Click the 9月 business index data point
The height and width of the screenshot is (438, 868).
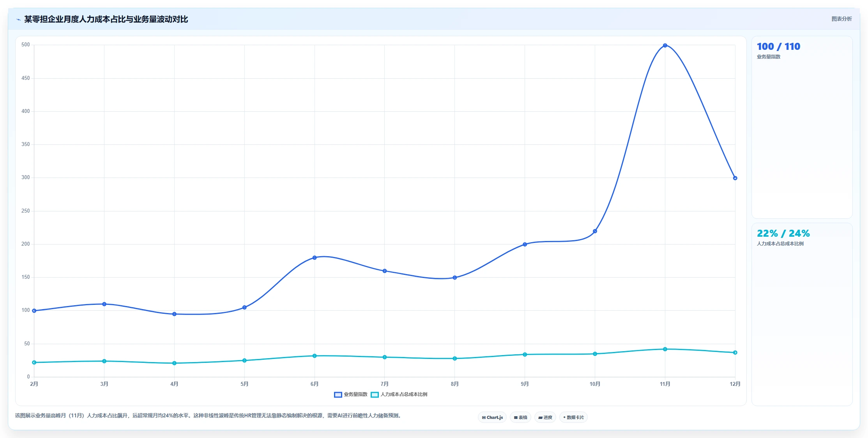coord(525,245)
